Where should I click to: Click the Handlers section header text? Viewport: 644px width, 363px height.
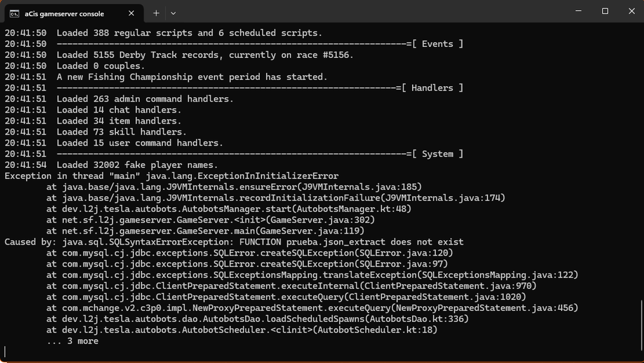point(437,88)
